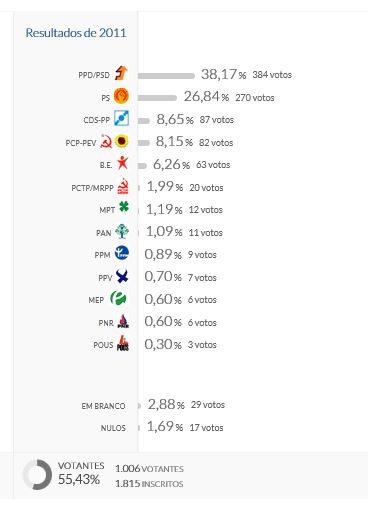
Task: Click the PCP-PEV sunflower emblem
Action: (122, 141)
